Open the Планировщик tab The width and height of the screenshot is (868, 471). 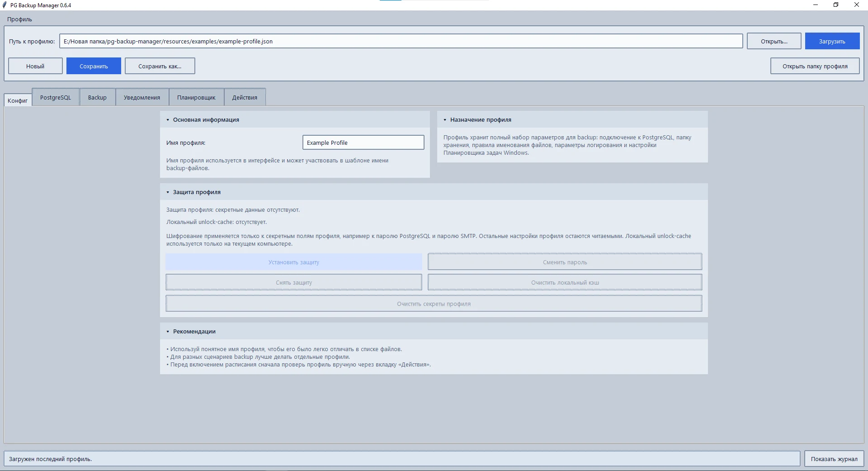point(196,97)
